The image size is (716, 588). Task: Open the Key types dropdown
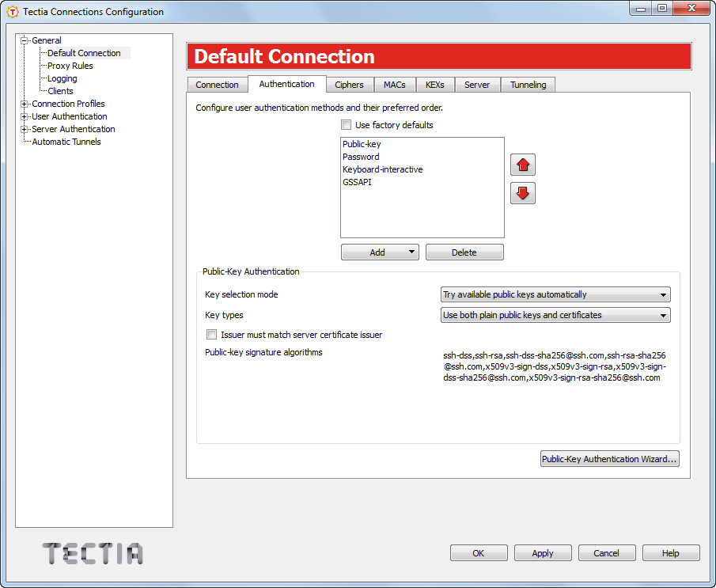click(663, 314)
